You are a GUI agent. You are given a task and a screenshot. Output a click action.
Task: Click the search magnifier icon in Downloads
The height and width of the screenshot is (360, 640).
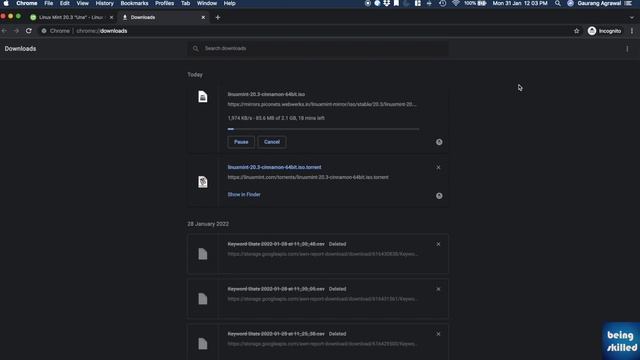click(x=196, y=49)
